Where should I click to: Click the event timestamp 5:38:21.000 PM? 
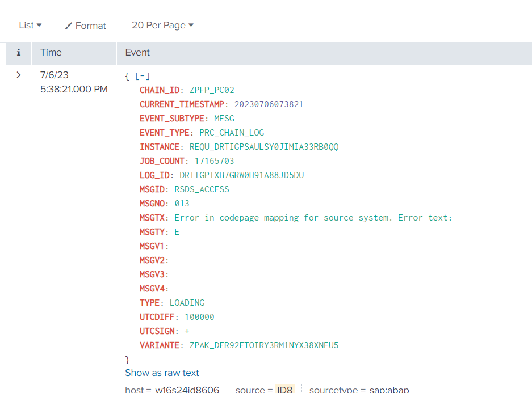pyautogui.click(x=74, y=90)
